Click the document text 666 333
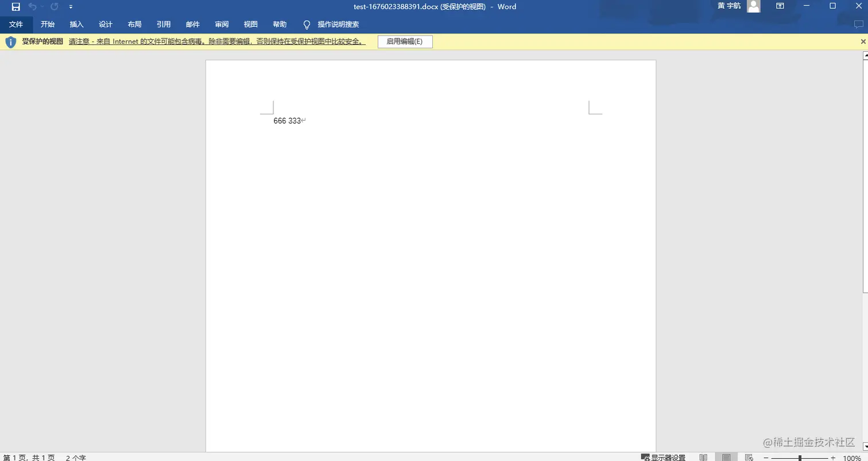 click(287, 121)
